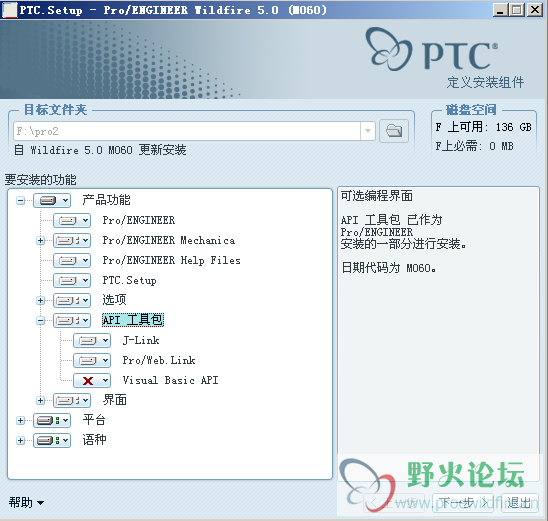
Task: Collapse the API 工具包 node
Action: coord(41,320)
